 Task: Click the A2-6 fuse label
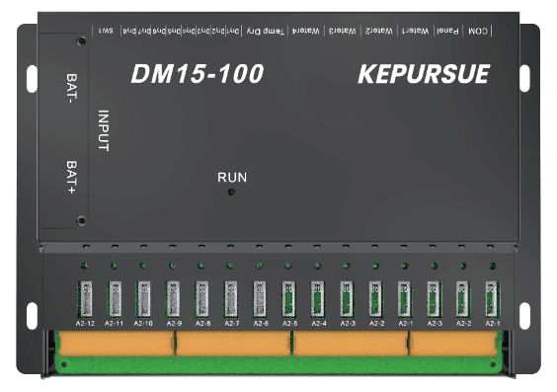click(261, 324)
